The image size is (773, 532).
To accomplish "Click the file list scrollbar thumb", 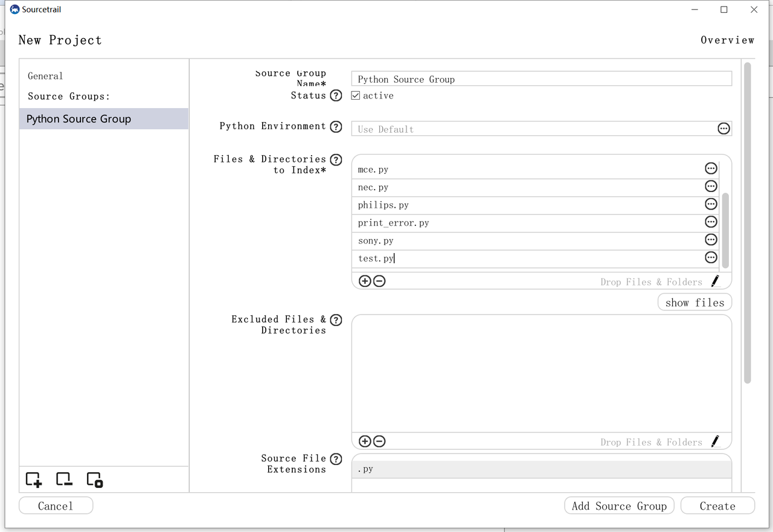I will (725, 231).
